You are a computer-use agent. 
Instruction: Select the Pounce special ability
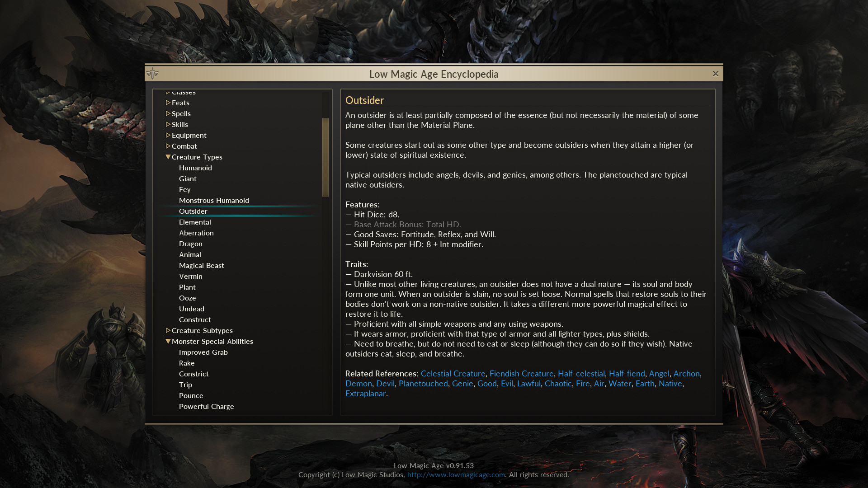[x=191, y=395]
